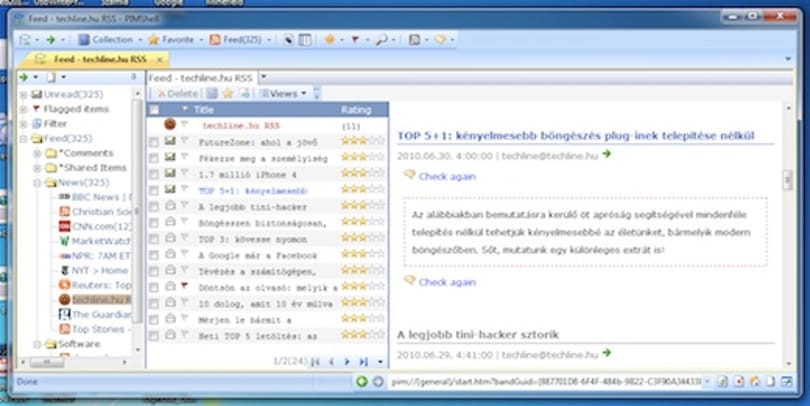Select NYT > Home feed

pyautogui.click(x=95, y=271)
